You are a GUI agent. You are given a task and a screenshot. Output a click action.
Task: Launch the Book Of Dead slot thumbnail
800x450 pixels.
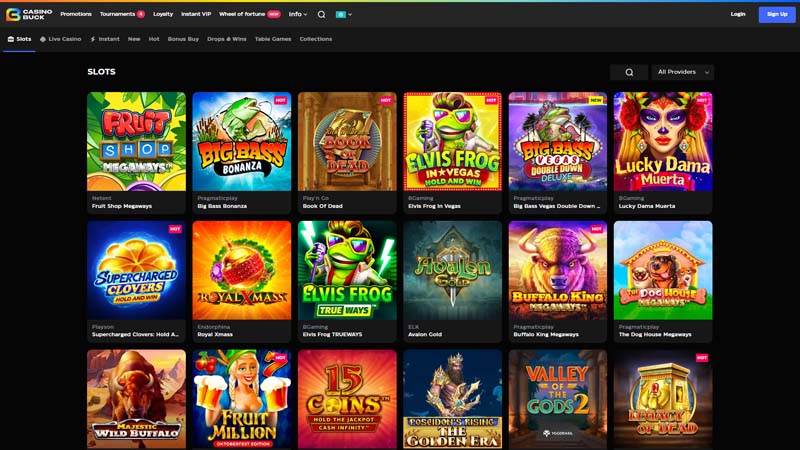347,141
